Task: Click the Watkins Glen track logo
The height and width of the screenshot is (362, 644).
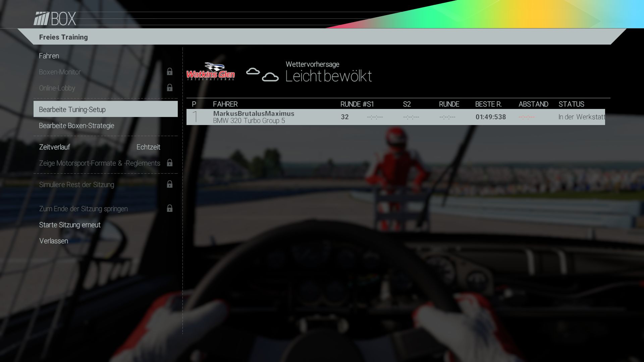Action: pos(211,71)
